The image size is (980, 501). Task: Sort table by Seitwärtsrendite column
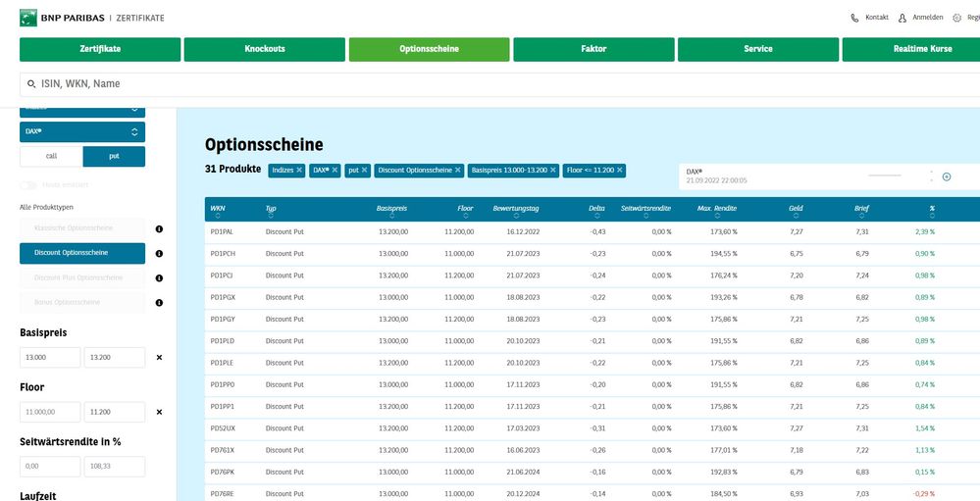click(x=645, y=216)
